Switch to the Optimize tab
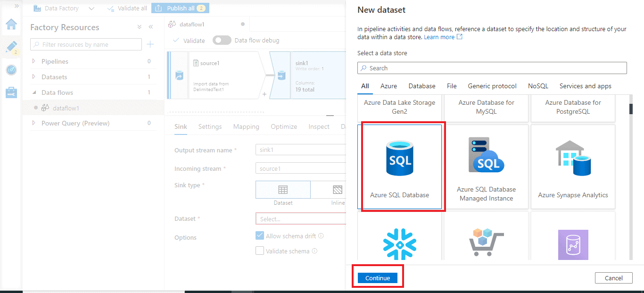The height and width of the screenshot is (293, 644). (x=284, y=126)
